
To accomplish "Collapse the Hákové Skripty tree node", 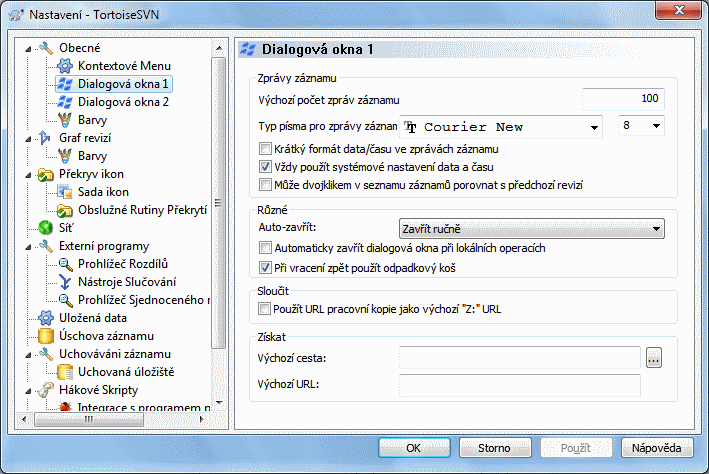I will click(x=28, y=391).
